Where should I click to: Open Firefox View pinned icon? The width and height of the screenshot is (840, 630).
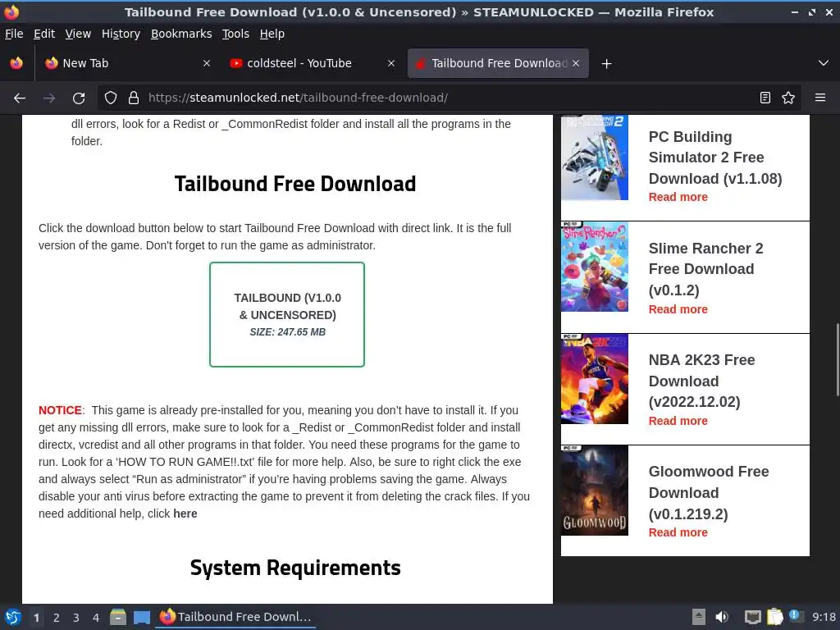click(16, 63)
